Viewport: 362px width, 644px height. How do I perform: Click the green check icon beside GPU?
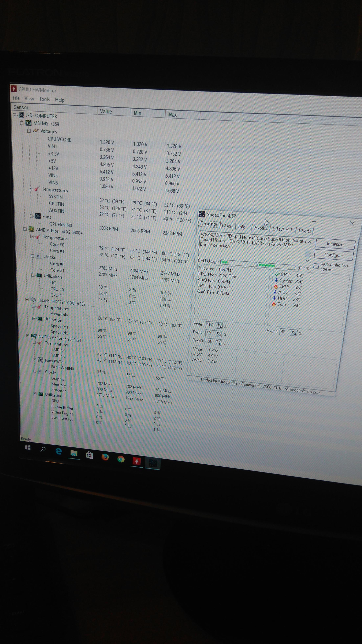point(277,274)
